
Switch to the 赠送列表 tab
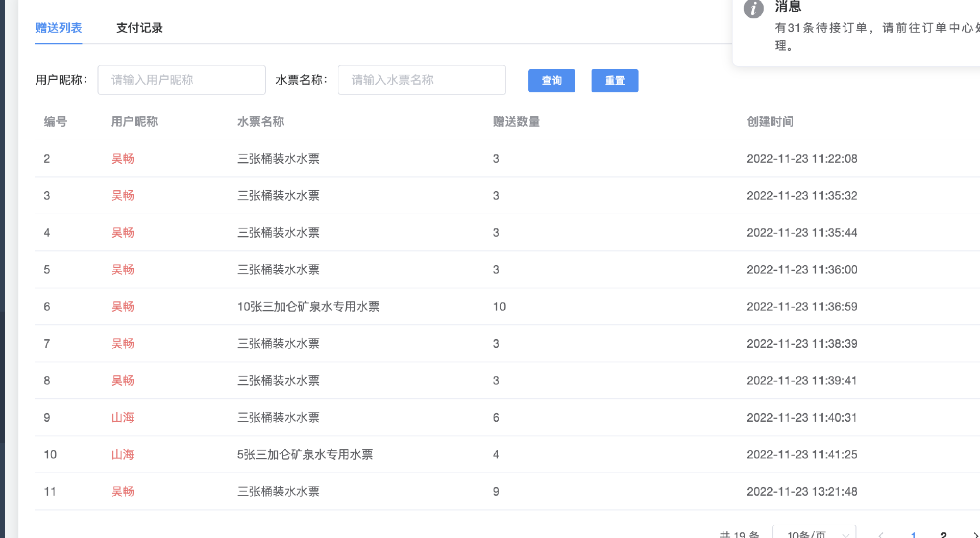59,28
